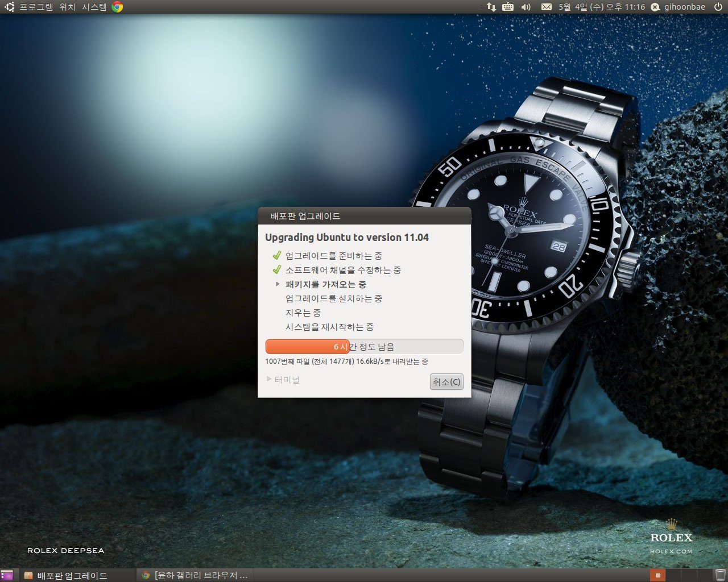Image resolution: width=728 pixels, height=582 pixels.
Task: Launch Chrome from the top panel
Action: (118, 7)
